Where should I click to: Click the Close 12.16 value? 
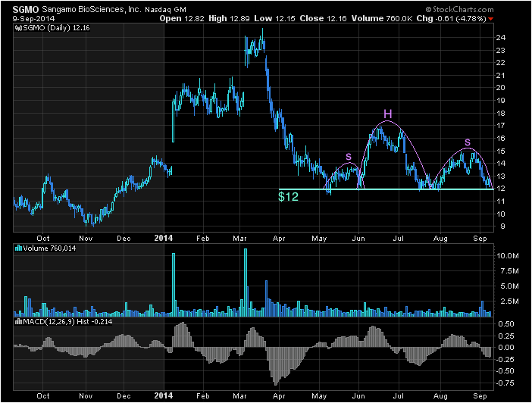(x=323, y=19)
